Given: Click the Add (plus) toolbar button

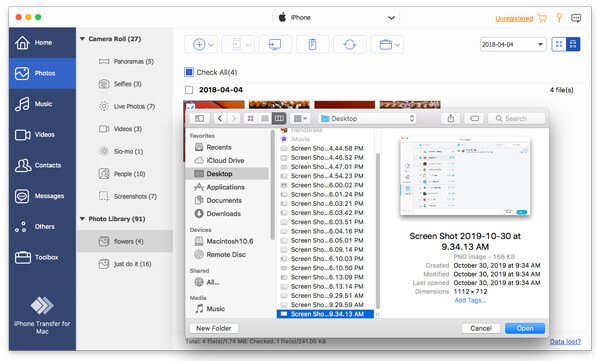Looking at the screenshot, I should tap(201, 44).
